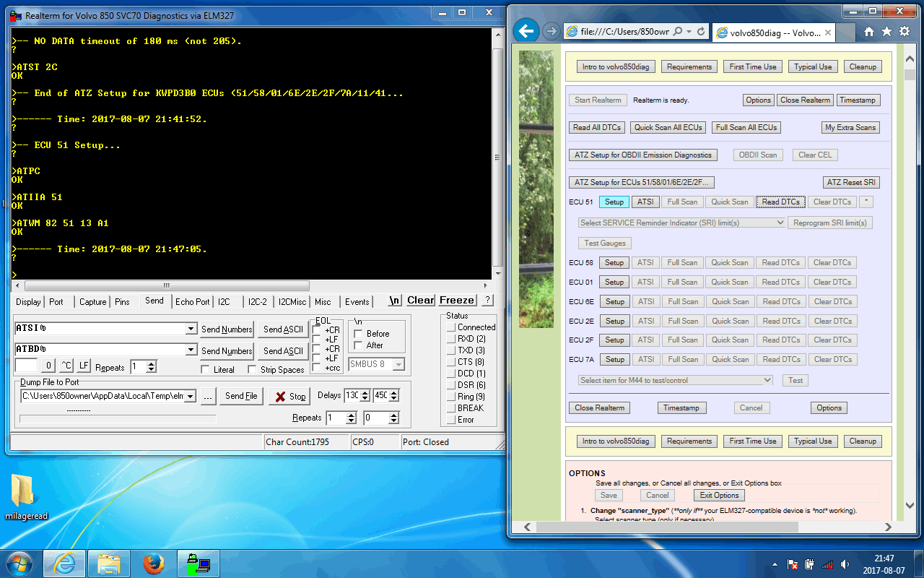Open the SMBUS 8 dropdown
924x578 pixels.
(x=398, y=364)
